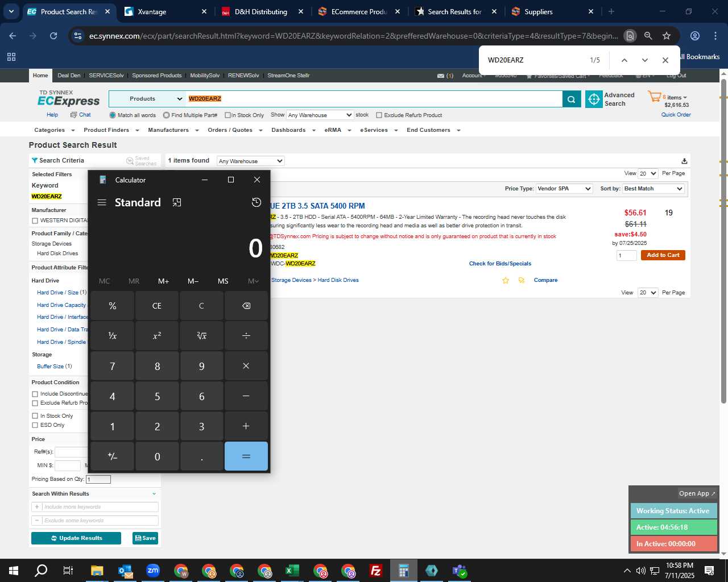Click the Compare link
728x582 pixels.
[x=545, y=280]
